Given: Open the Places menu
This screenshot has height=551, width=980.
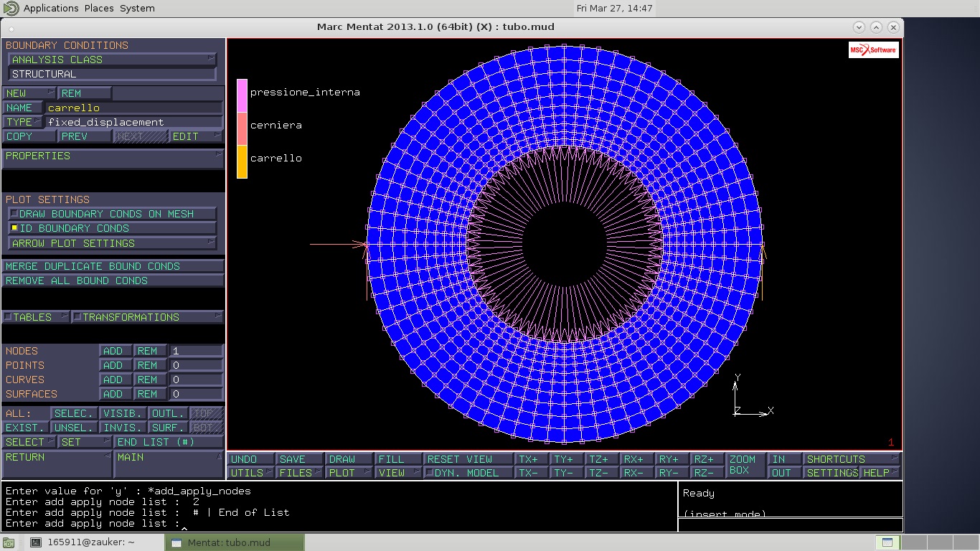Looking at the screenshot, I should 98,8.
